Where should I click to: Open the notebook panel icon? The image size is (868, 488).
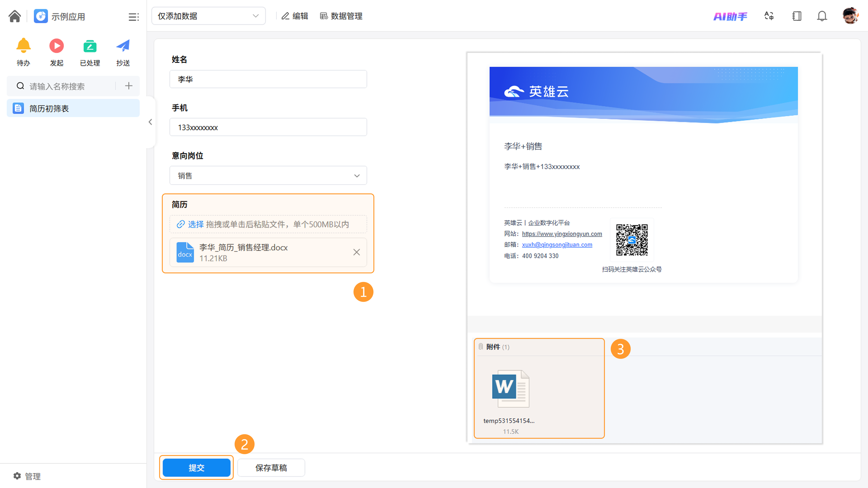[797, 16]
